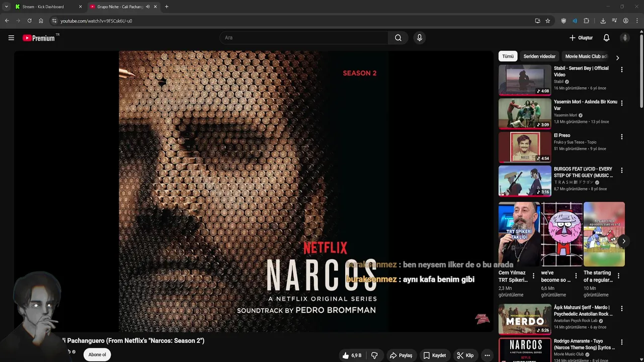Mute audio on the Grupo Niche tab
Screen dimensions: 644x362
click(147, 7)
